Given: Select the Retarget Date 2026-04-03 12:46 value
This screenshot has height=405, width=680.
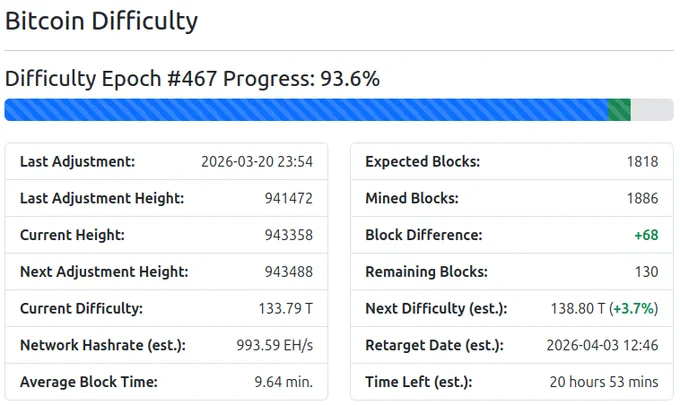Looking at the screenshot, I should (x=602, y=345).
